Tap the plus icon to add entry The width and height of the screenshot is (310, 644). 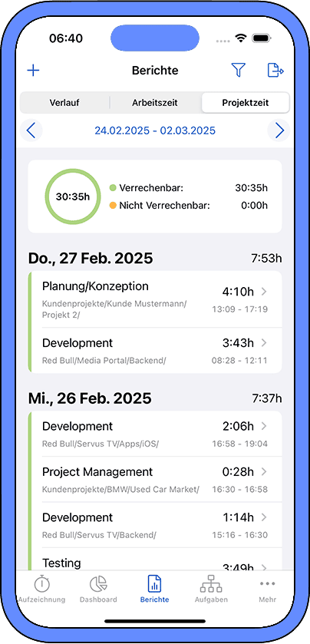(x=33, y=70)
